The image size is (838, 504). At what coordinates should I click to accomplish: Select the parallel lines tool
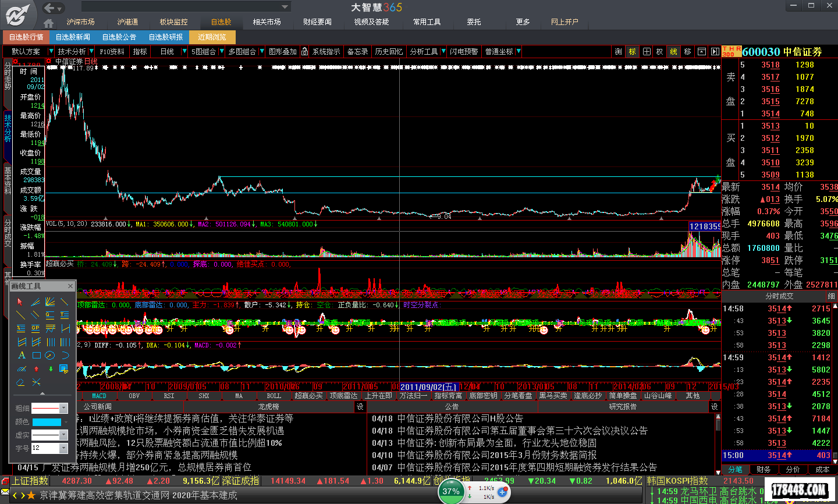[35, 315]
